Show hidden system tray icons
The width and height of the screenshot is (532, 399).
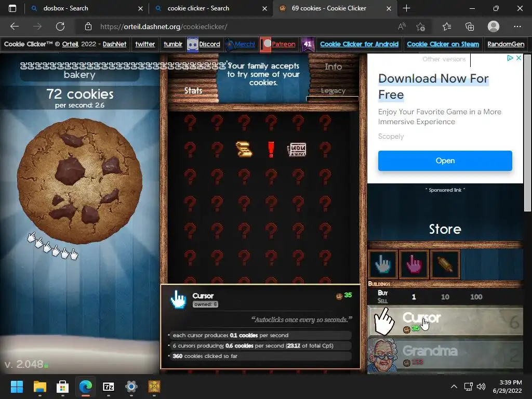click(454, 387)
